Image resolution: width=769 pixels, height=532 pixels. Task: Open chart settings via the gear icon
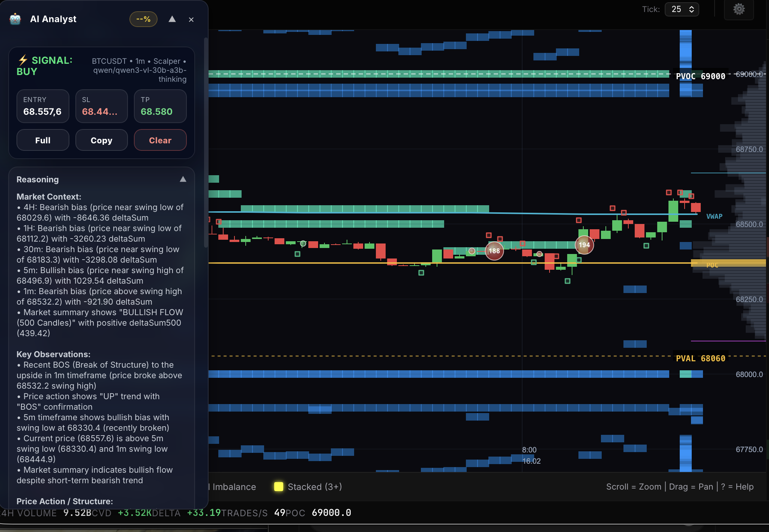(x=738, y=9)
